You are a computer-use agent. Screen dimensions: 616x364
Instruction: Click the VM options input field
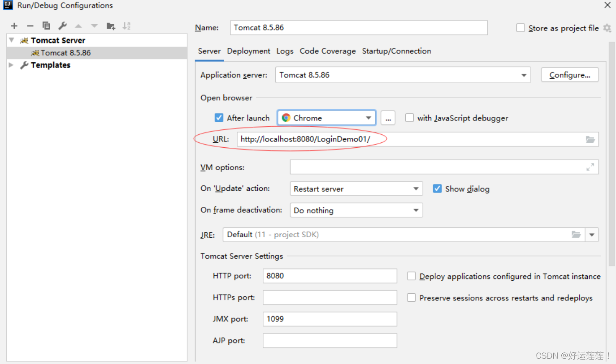tap(444, 167)
